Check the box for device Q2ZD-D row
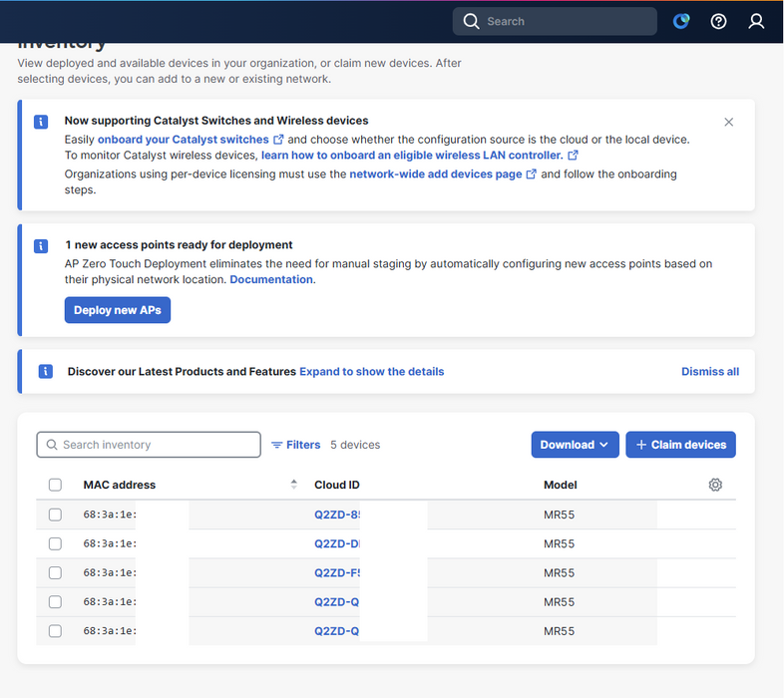This screenshot has width=784, height=698. pos(55,543)
